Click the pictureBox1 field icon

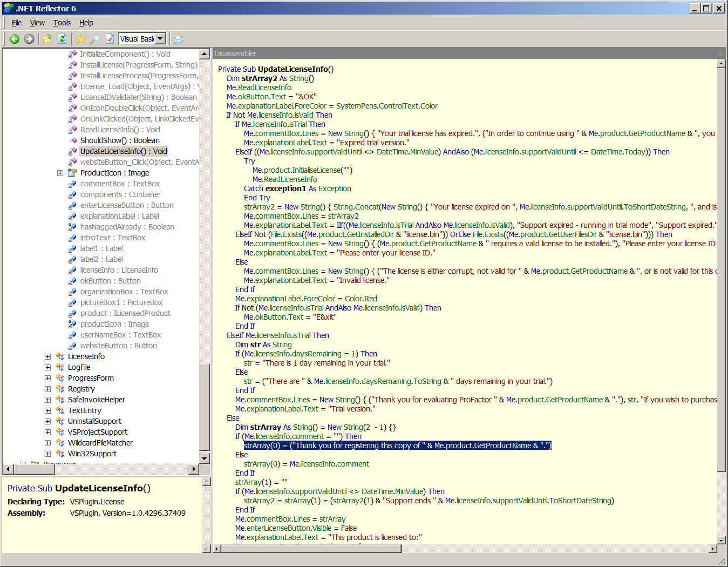click(x=72, y=302)
